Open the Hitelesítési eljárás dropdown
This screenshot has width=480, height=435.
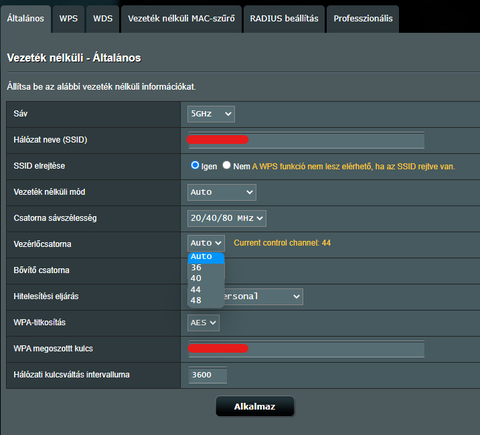coord(263,297)
